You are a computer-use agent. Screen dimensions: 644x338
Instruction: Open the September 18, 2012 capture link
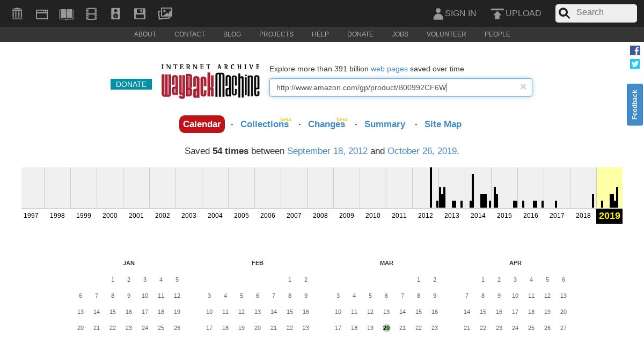tap(327, 151)
